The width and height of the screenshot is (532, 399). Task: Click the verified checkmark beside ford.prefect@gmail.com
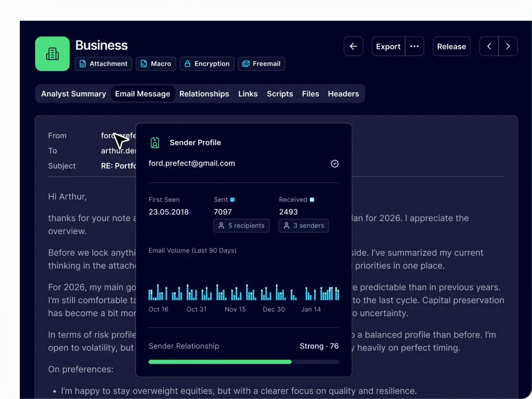(335, 164)
